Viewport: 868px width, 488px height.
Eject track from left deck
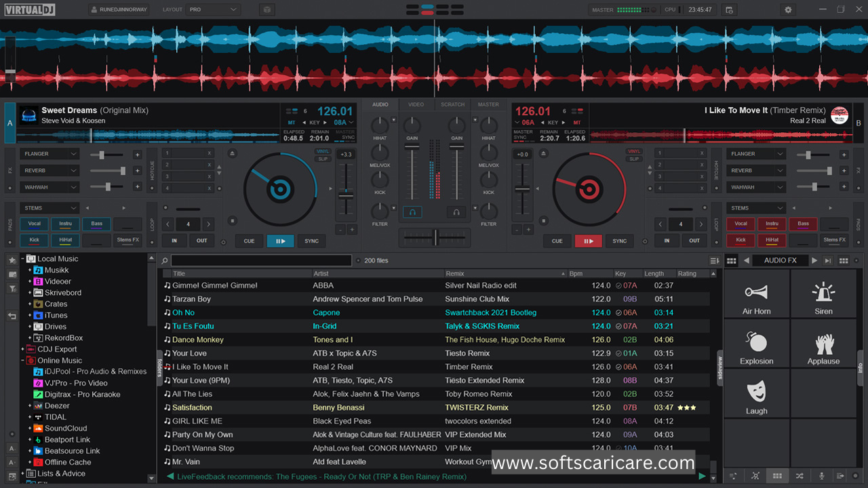pos(232,153)
